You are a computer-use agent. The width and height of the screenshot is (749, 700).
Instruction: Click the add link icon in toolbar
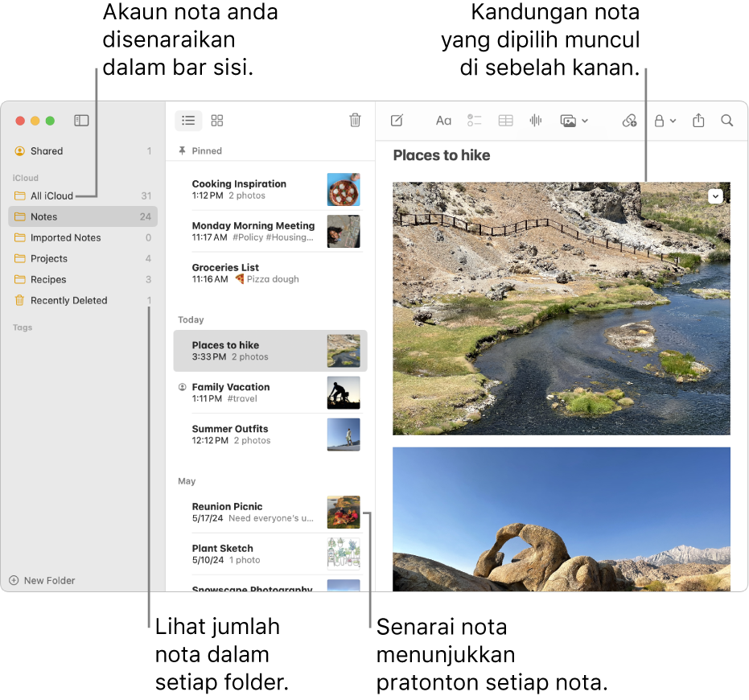[x=629, y=121]
